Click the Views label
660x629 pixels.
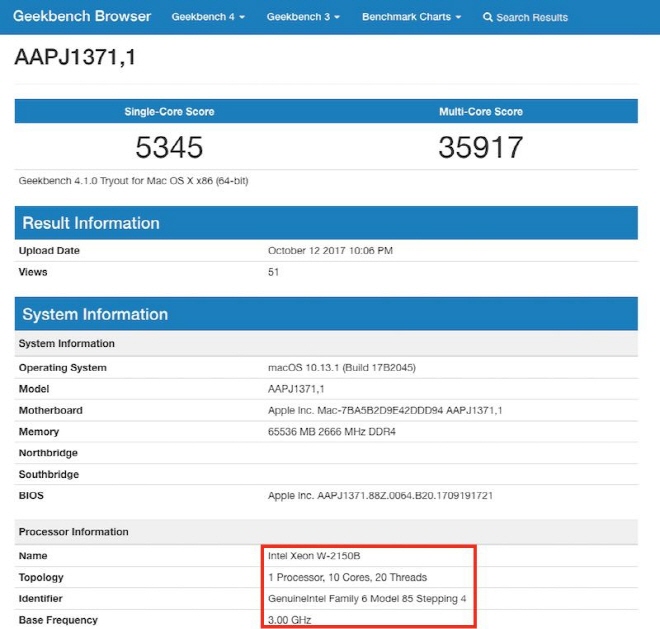pyautogui.click(x=33, y=272)
